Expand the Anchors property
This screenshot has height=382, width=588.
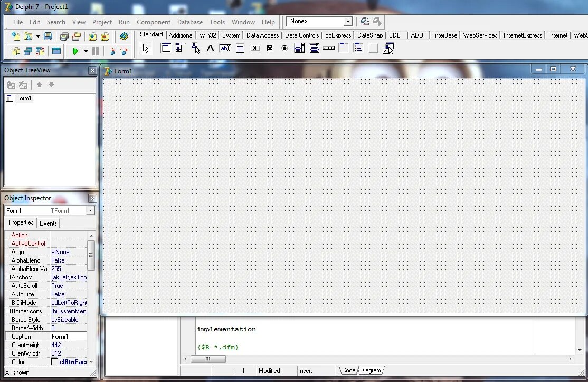coord(8,277)
